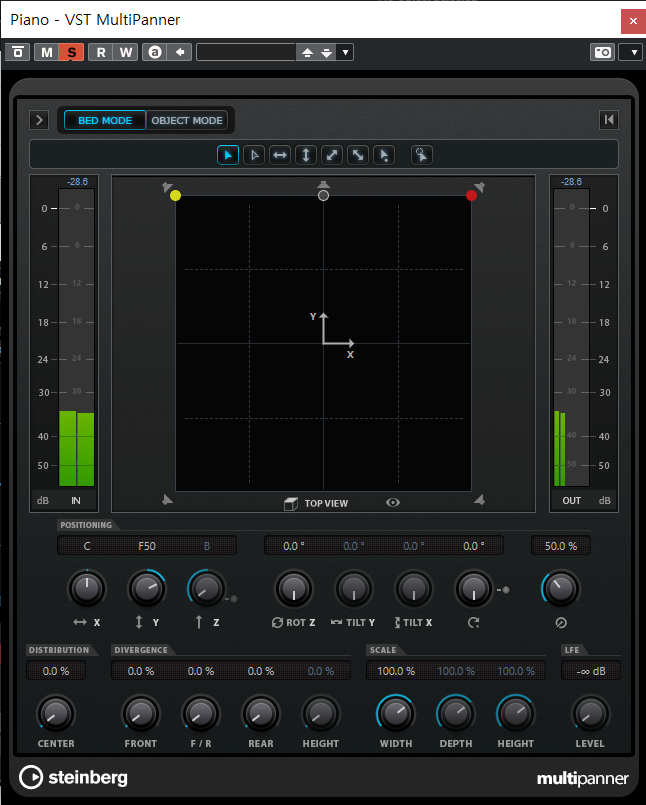The image size is (646, 805).
Task: Click the rear-left corner speaker icon
Action: coord(167,500)
